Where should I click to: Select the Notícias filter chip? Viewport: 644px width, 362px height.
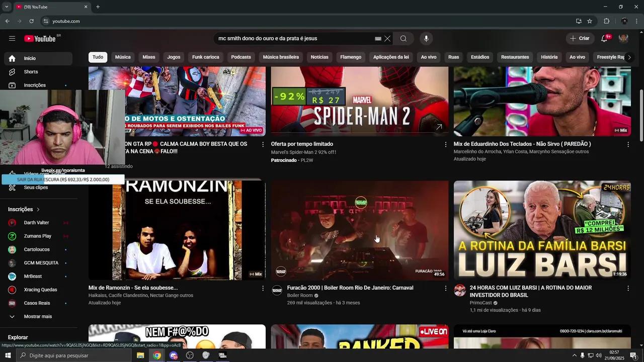tap(319, 57)
